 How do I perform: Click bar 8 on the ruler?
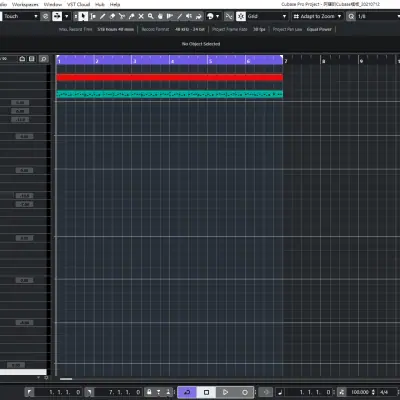[323, 61]
